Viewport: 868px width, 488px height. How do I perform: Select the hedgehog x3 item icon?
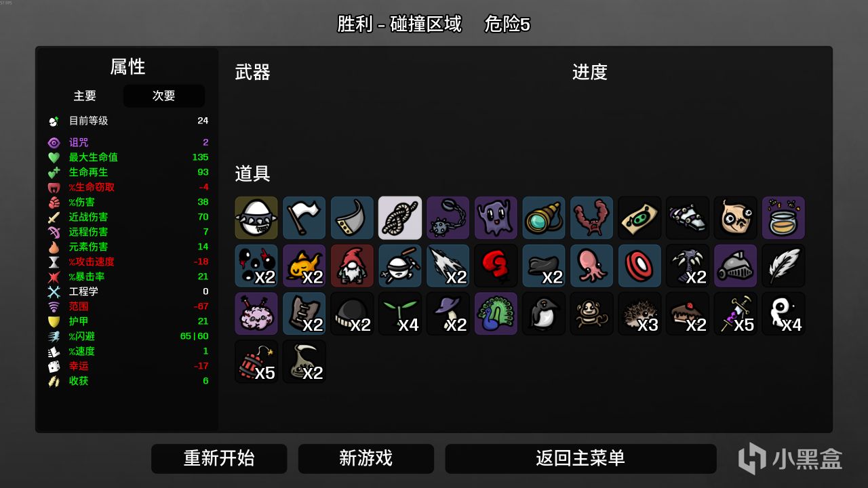[639, 314]
